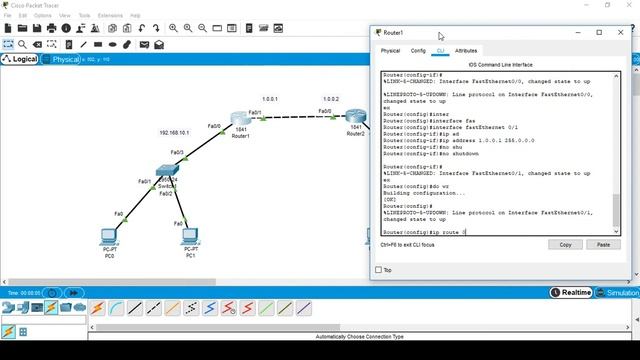Screen dimensions: 640x360
Task: Select the Draw Ellipse tool
Action: (113, 44)
